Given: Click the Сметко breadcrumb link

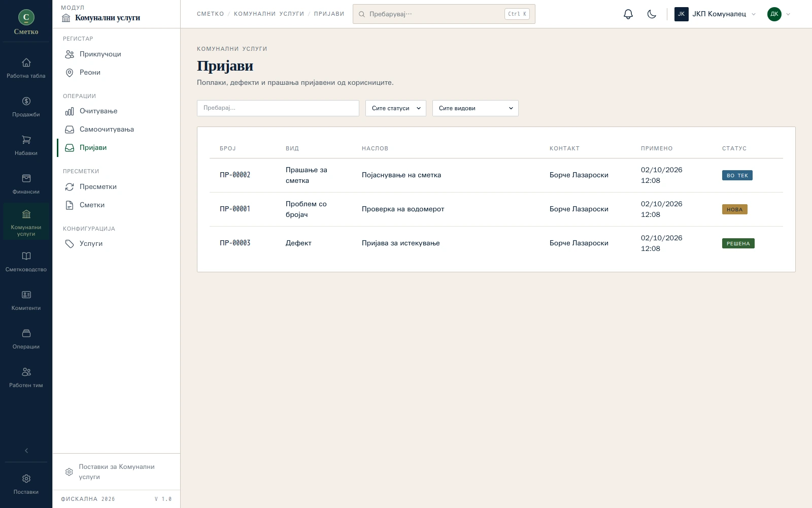Looking at the screenshot, I should tap(211, 14).
